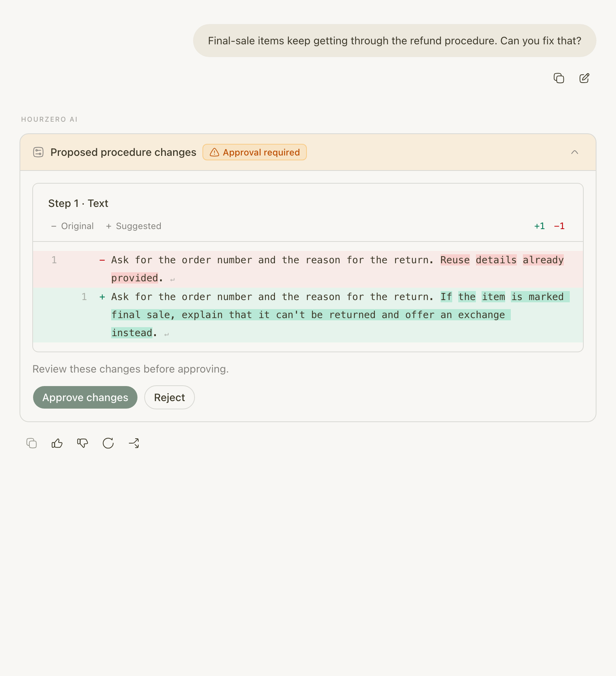
Task: Click the Step 1 · Text heading
Action: pos(78,203)
